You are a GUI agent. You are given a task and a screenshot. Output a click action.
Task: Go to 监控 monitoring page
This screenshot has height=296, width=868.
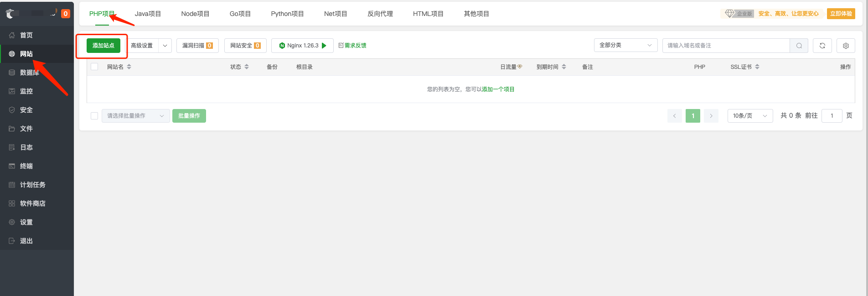coord(36,91)
